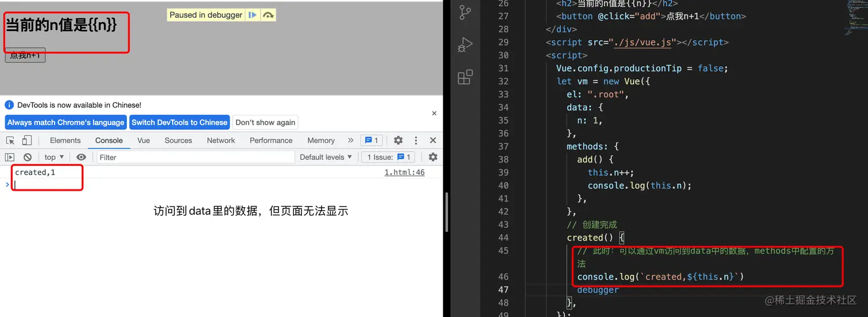
Task: Click Switch DevTools to Chinese button
Action: coord(179,122)
